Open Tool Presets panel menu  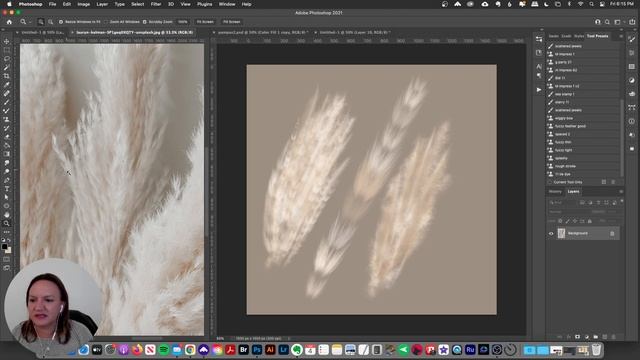click(x=621, y=36)
